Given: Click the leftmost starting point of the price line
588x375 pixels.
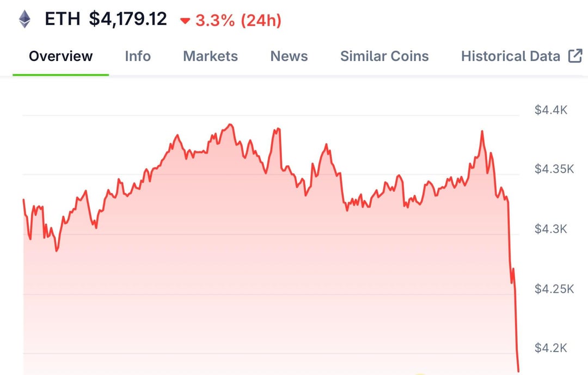Looking at the screenshot, I should point(23,200).
